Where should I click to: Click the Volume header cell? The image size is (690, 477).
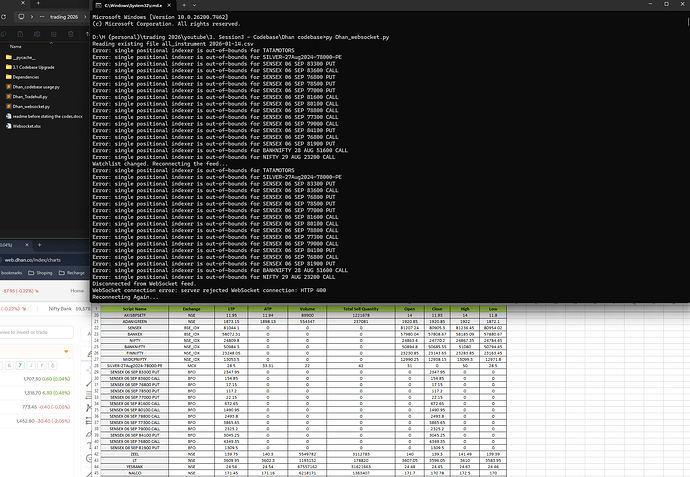click(x=307, y=309)
